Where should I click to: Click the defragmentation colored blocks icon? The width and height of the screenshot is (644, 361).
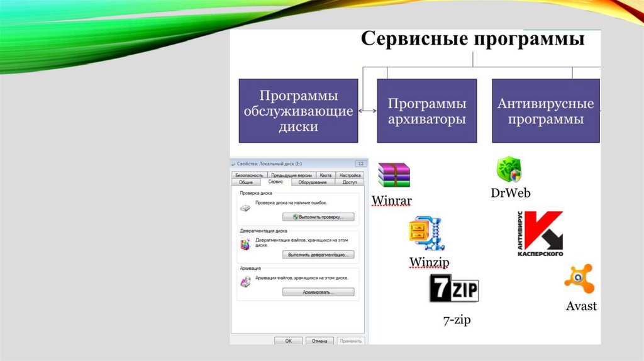click(245, 245)
